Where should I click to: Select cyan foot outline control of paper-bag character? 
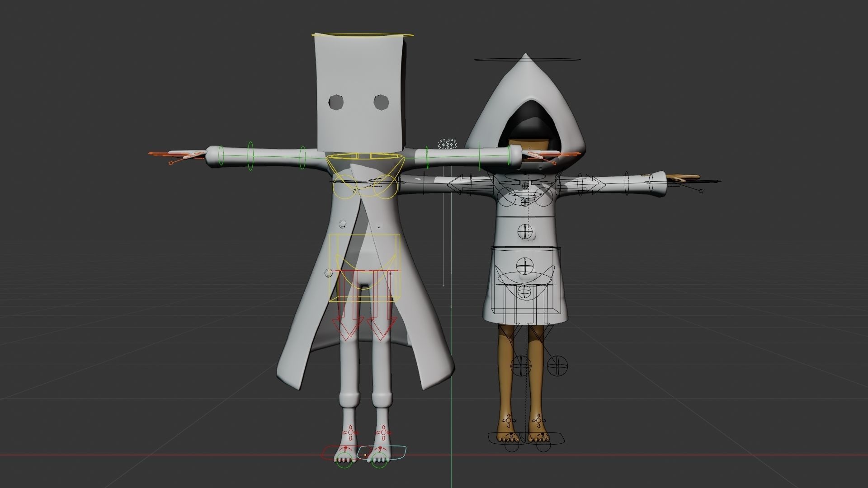coord(382,452)
